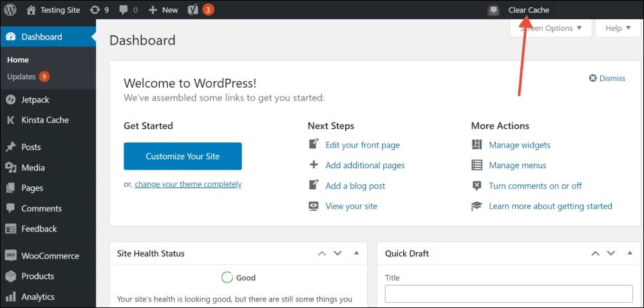Click Customize Your Site button
Image resolution: width=644 pixels, height=308 pixels.
[x=183, y=156]
